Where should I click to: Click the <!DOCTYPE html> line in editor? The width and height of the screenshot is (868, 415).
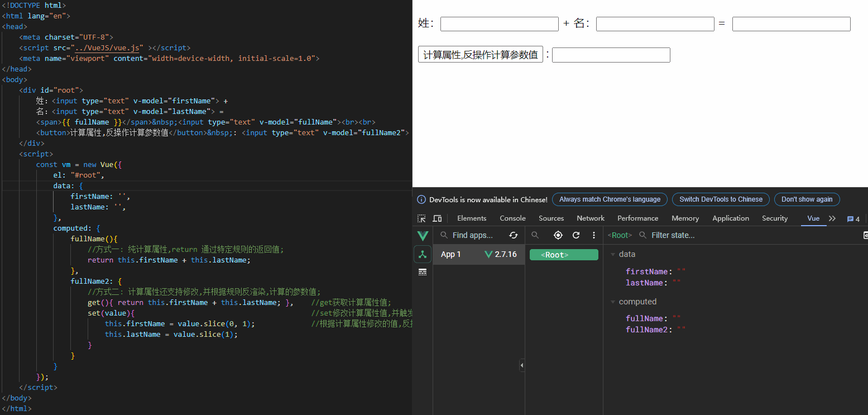(34, 5)
